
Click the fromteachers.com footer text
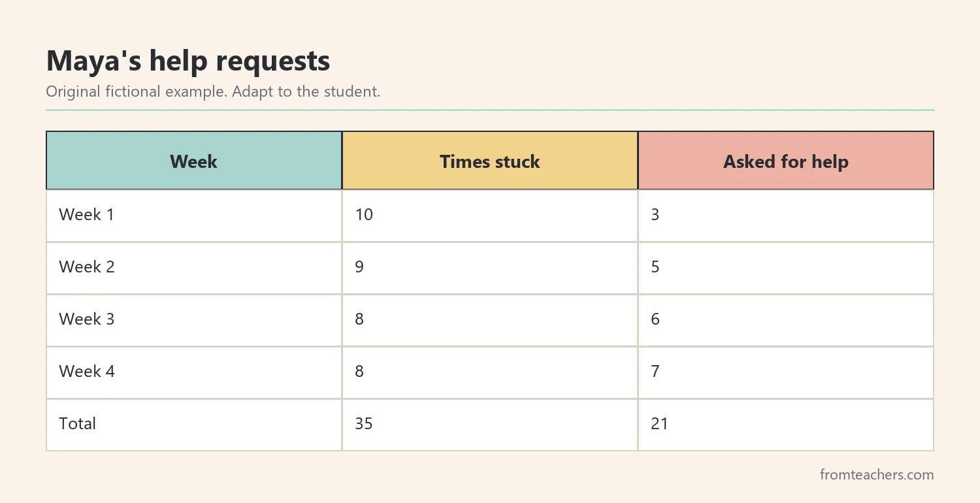(877, 475)
